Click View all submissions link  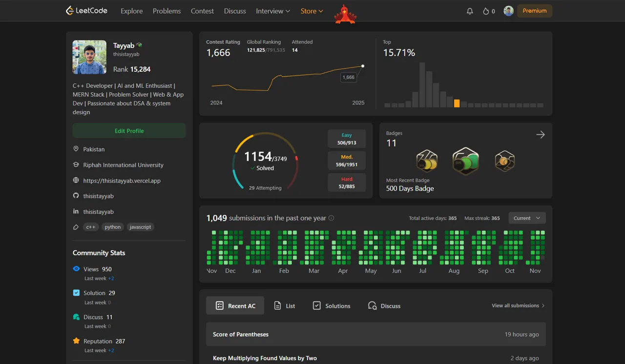click(x=518, y=305)
